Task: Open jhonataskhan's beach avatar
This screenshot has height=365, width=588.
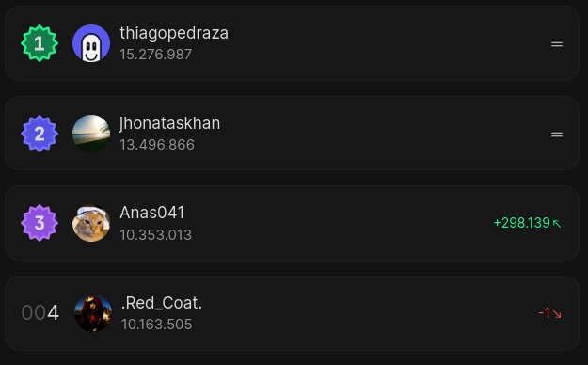Action: pos(91,134)
